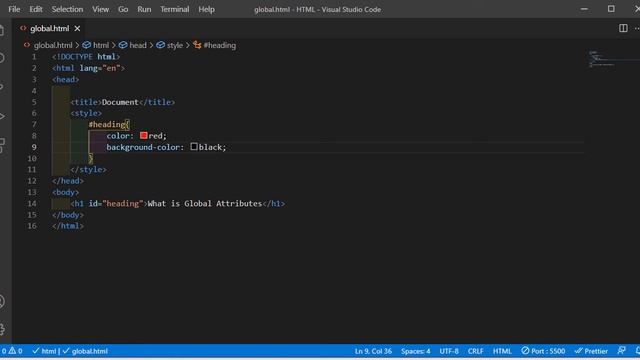Image resolution: width=640 pixels, height=360 pixels.
Task: Open Extensions in the activity bar
Action: pyautogui.click(x=2, y=145)
